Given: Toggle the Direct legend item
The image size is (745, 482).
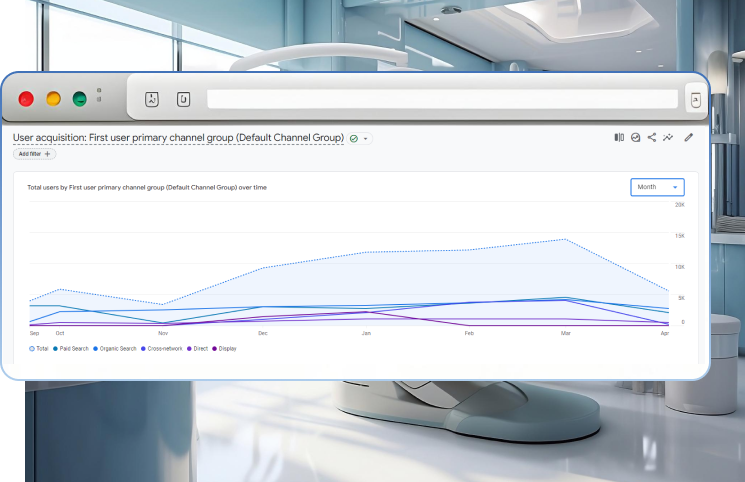Looking at the screenshot, I should (198, 348).
